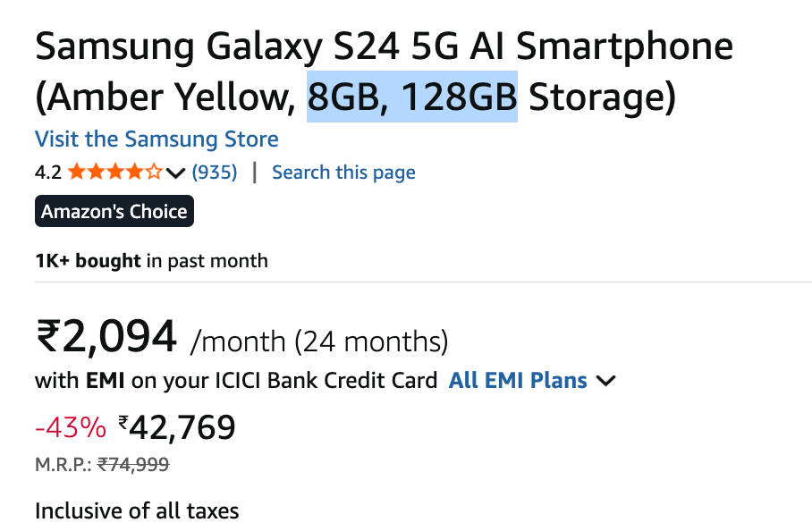The height and width of the screenshot is (531, 812).
Task: Click the ₹42,769 deal price
Action: click(177, 427)
